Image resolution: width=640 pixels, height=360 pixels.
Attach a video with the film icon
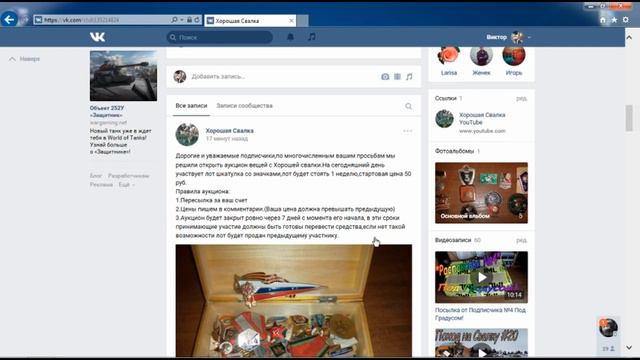(397, 76)
